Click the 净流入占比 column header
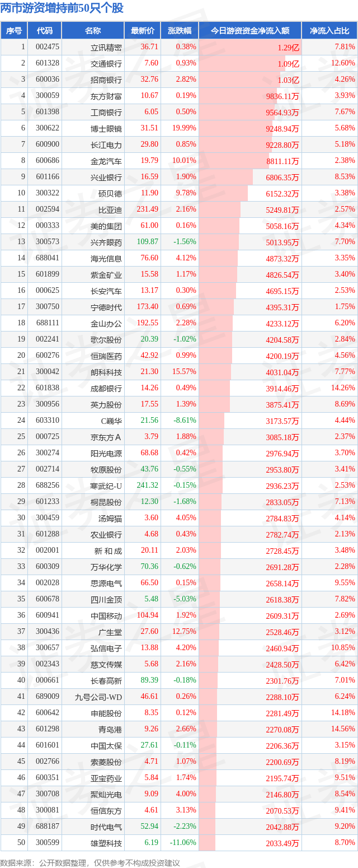The image size is (358, 868). click(330, 31)
